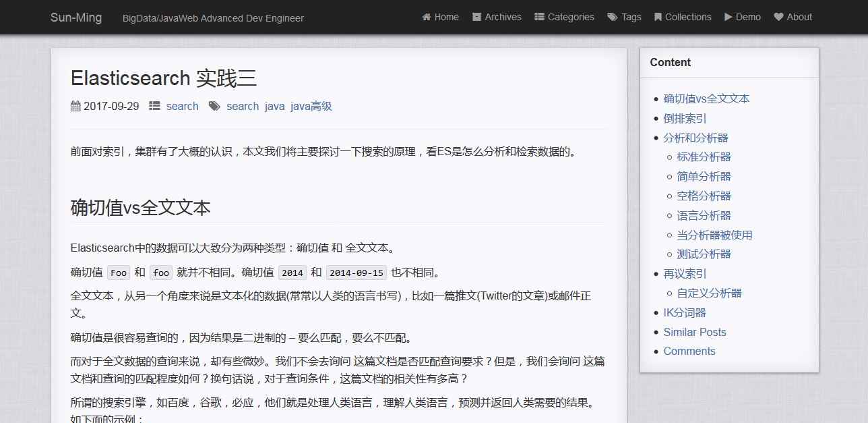Click the Demo play icon
Viewport: 868px width, 423px height.
click(x=728, y=17)
